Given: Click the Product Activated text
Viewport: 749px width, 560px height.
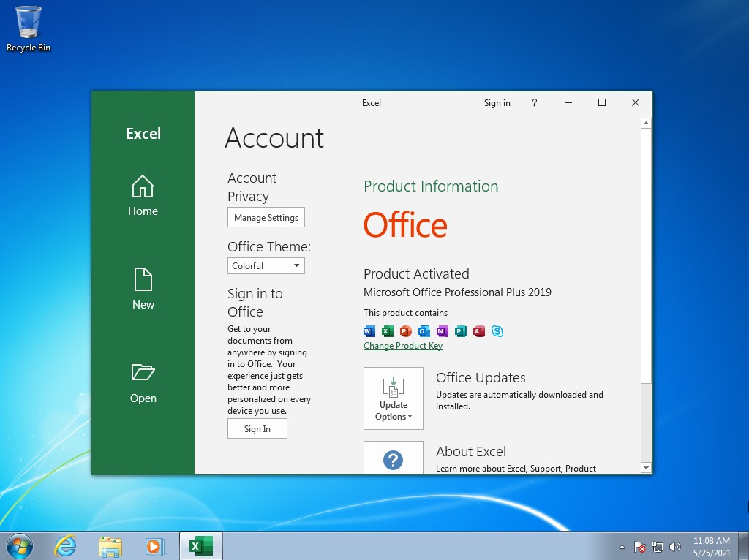Looking at the screenshot, I should tap(416, 273).
